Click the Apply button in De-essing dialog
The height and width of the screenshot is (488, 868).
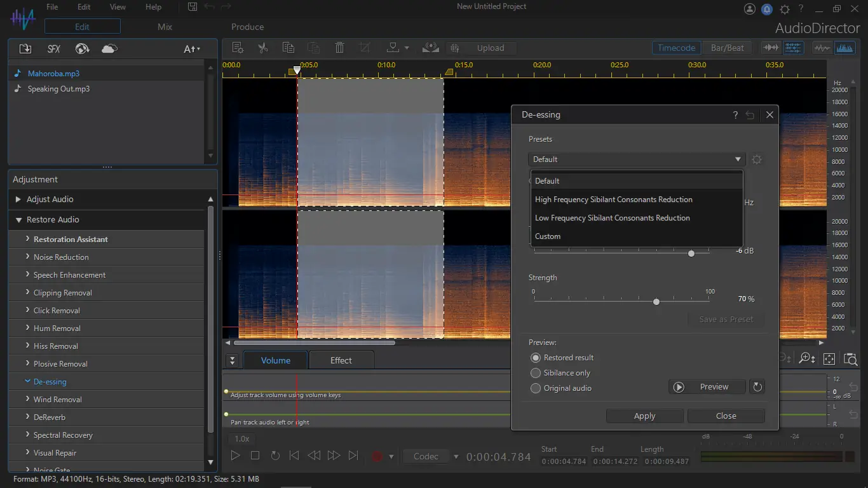click(644, 416)
